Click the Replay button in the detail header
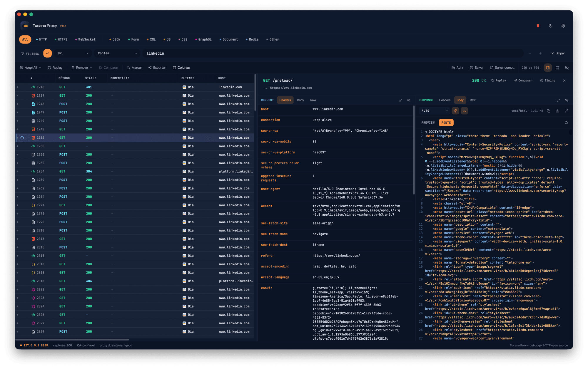Screen dimensions: 588x369 point(499,80)
